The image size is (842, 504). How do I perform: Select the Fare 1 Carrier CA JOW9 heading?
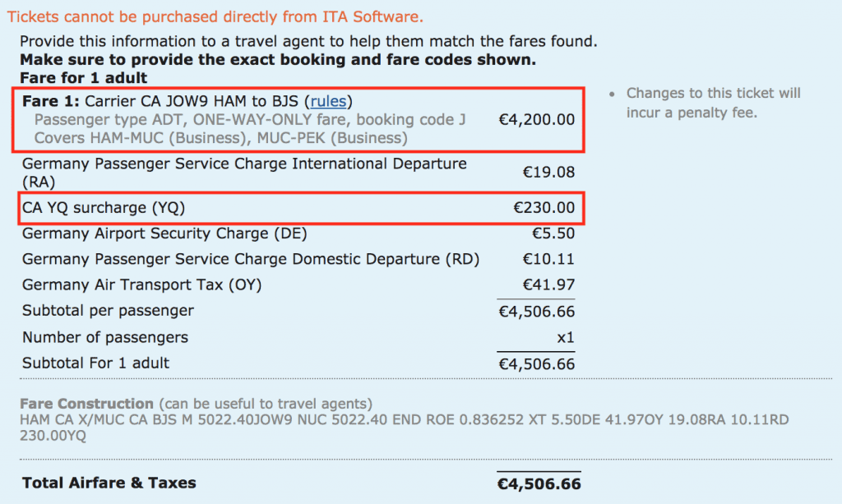(161, 102)
